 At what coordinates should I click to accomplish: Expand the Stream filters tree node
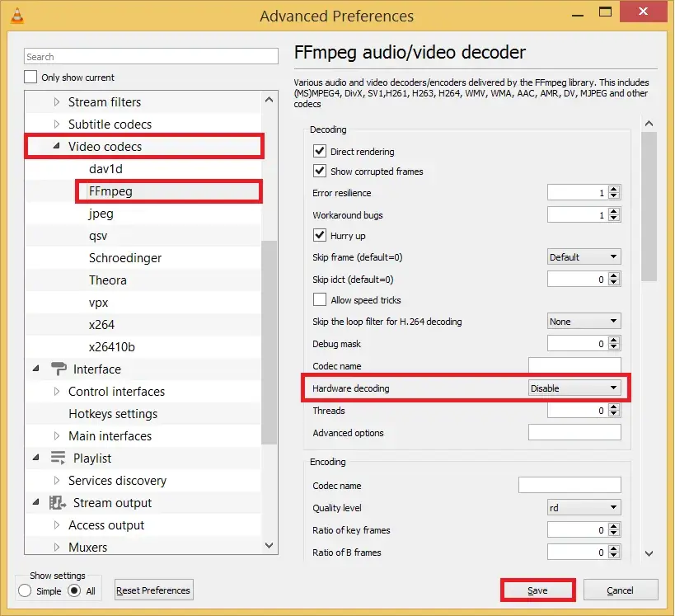[57, 102]
